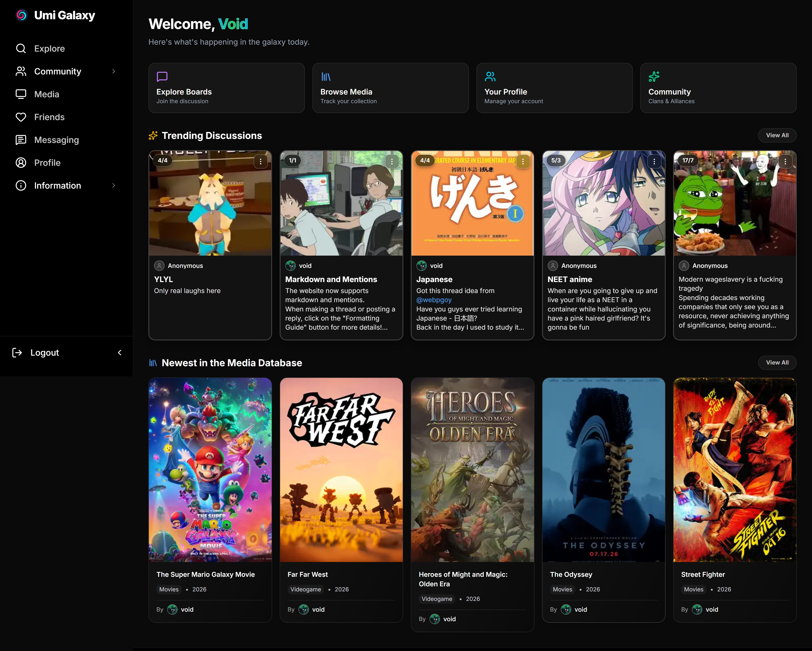Click the Media monitor icon in sidebar
812x651 pixels.
(21, 94)
